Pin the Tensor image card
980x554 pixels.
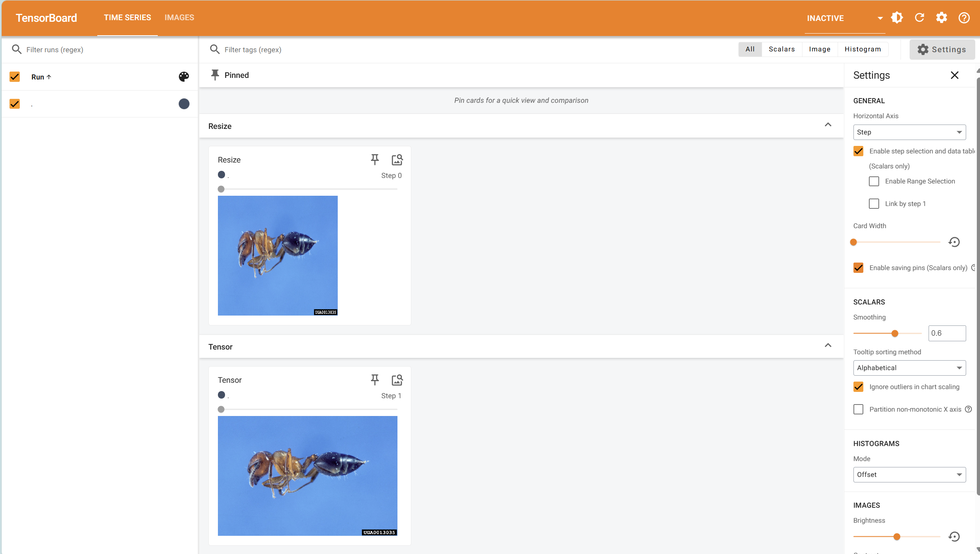[x=375, y=380]
